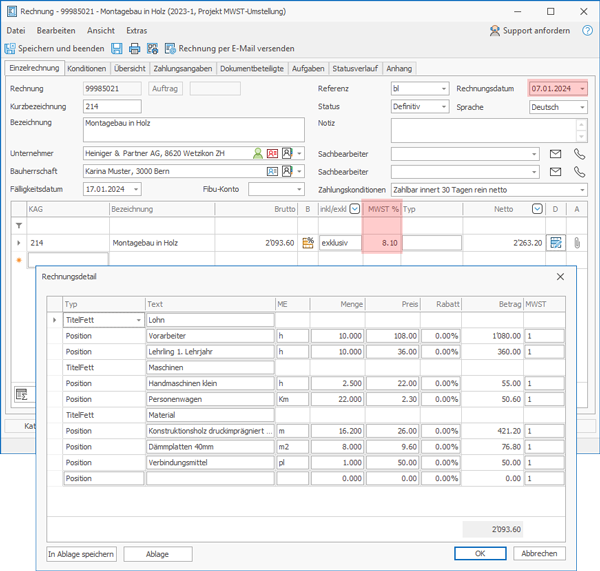Click Speichern und beenden
Screen dimensions: 600x571
(x=54, y=49)
